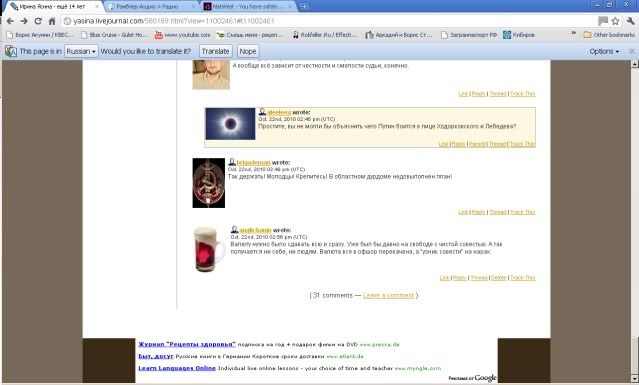
Task: Switch to the NatWest tab
Action: pyautogui.click(x=248, y=7)
